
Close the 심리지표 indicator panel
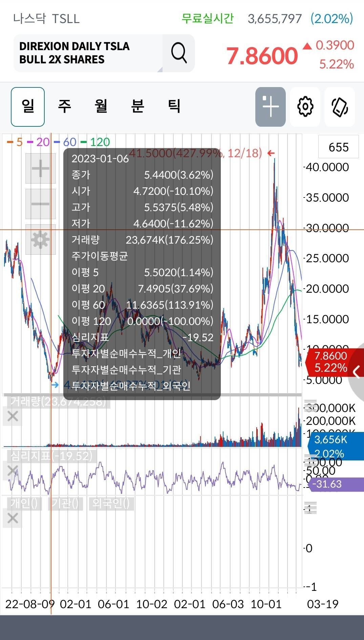[13, 470]
